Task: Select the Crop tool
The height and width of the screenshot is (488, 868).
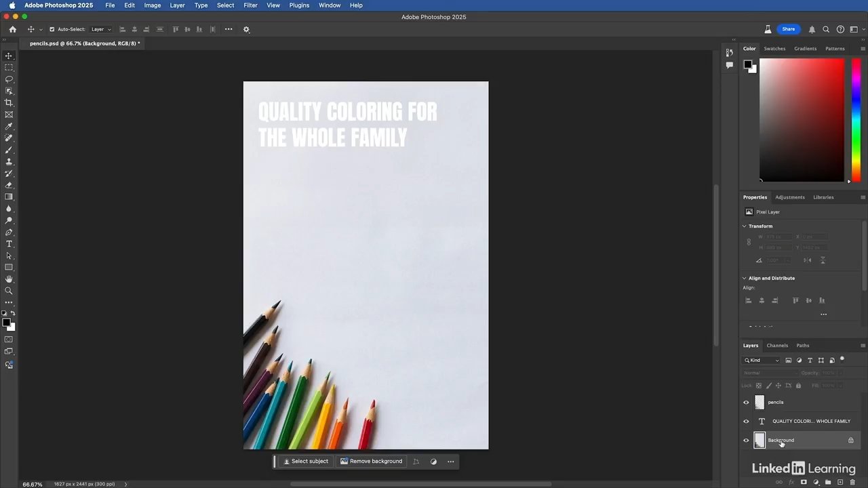Action: pos(9,103)
